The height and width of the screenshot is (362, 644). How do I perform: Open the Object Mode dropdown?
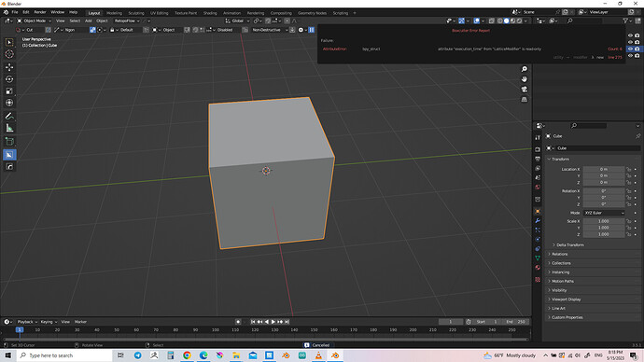click(35, 21)
